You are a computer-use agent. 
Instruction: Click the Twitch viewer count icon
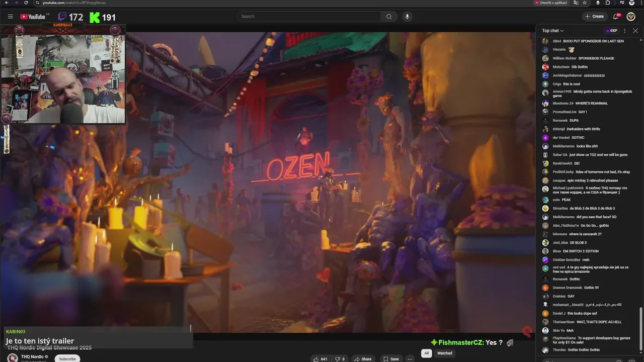point(62,17)
